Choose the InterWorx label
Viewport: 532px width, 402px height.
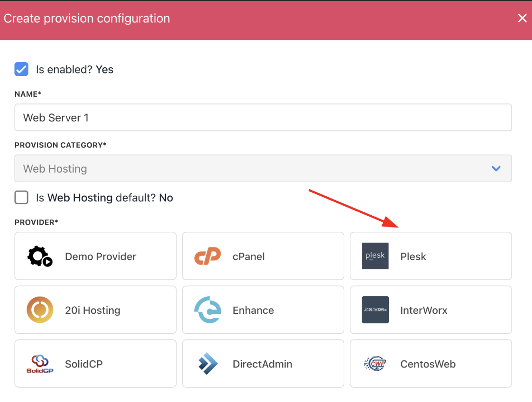pos(424,310)
